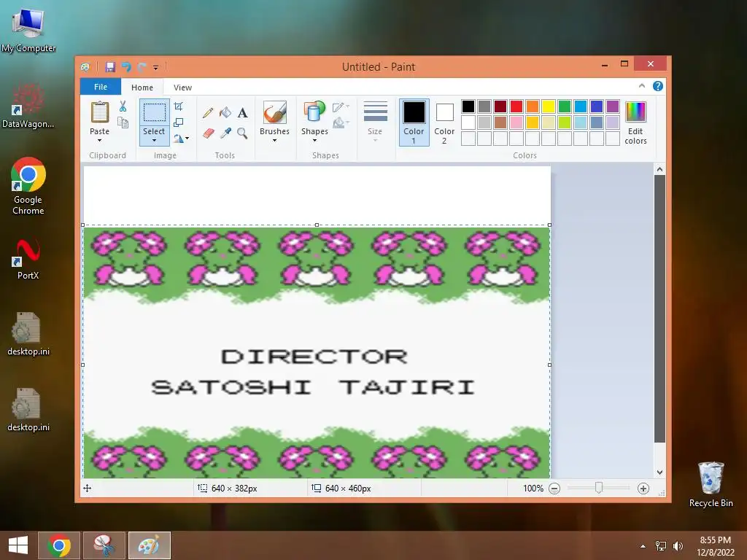The width and height of the screenshot is (747, 560).
Task: Pick the red color swatch
Action: 516,106
